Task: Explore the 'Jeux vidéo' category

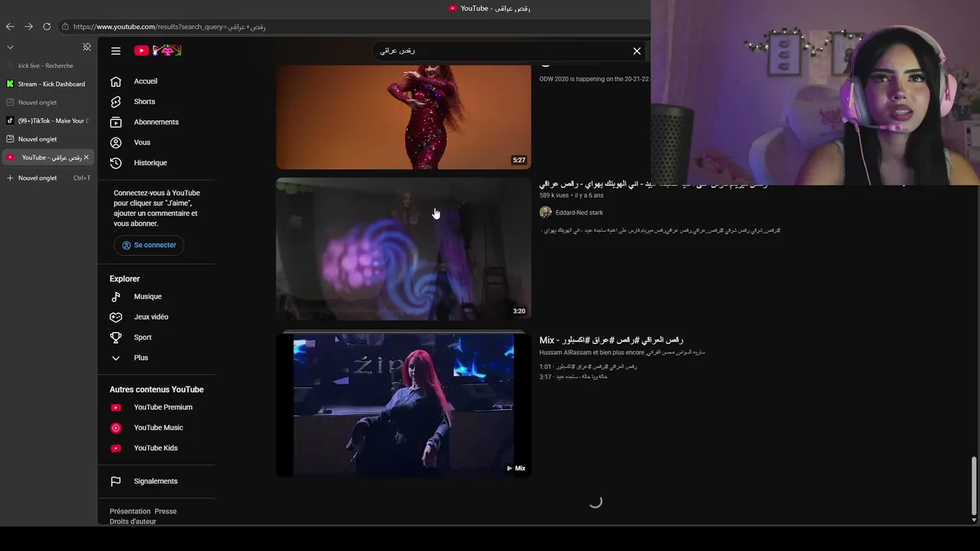Action: [156, 317]
